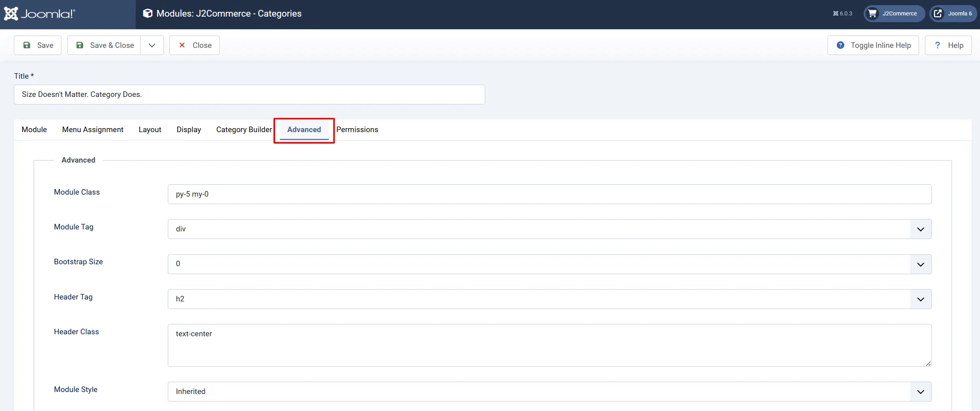Open the J2Commerce cart button

click(x=894, y=13)
